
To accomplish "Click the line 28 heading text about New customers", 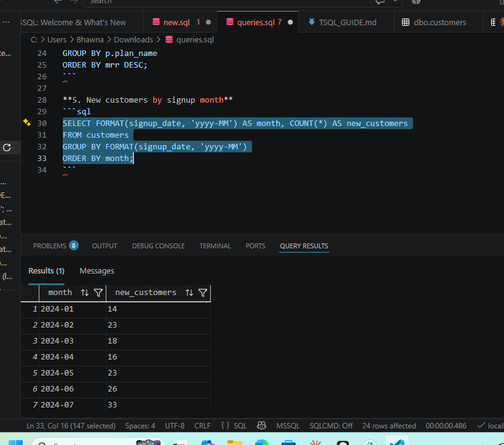I will point(148,100).
